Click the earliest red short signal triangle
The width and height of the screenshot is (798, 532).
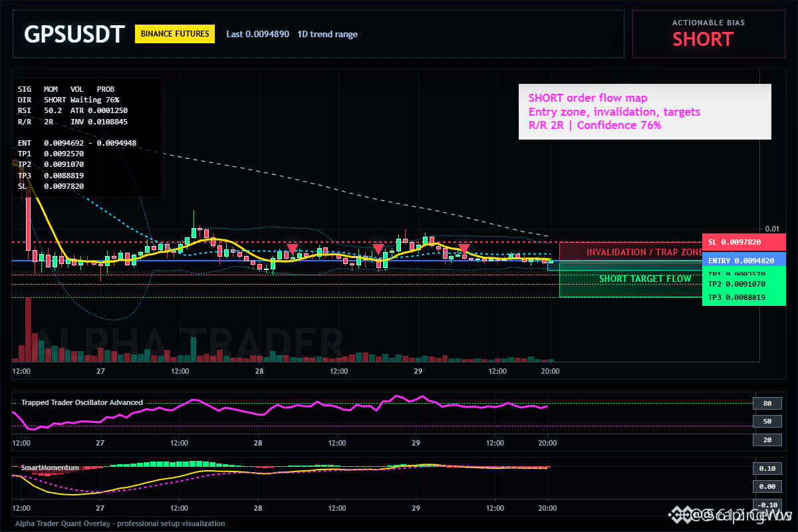click(292, 249)
